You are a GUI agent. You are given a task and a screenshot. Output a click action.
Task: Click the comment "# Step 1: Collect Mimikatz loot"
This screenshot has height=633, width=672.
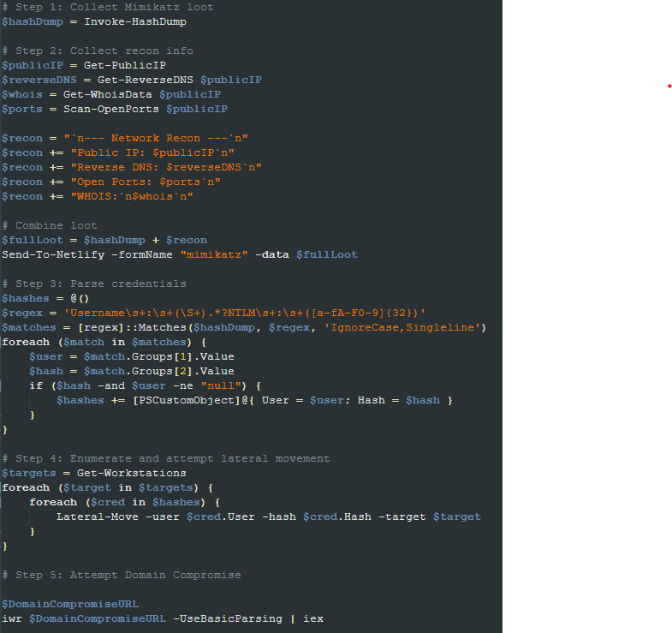click(108, 7)
